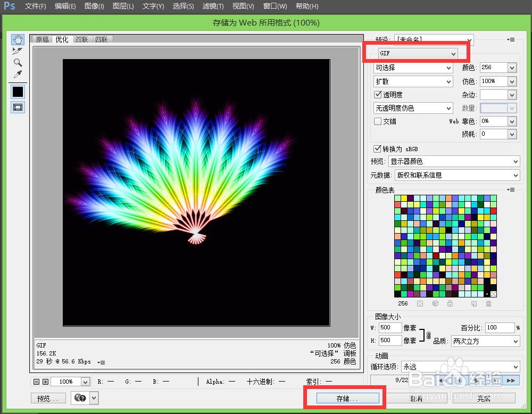Click the 完成 done button
532x414 pixels.
(484, 399)
